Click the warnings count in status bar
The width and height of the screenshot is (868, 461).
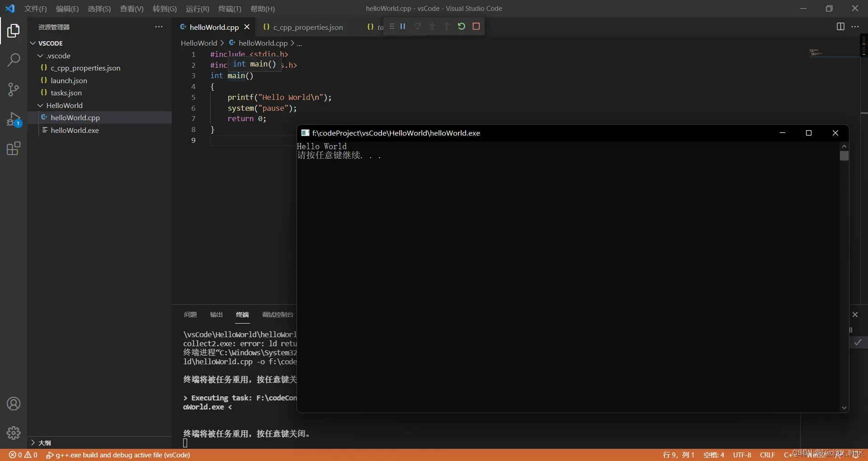pyautogui.click(x=31, y=455)
